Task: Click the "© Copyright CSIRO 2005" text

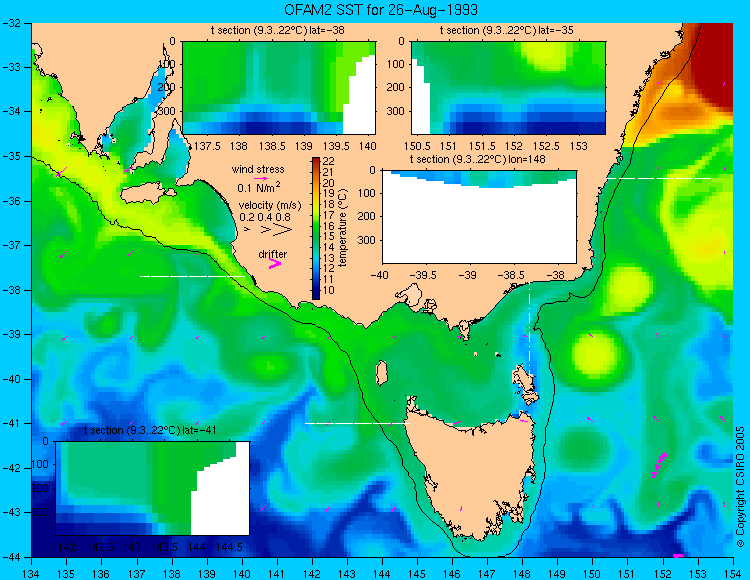Action: coord(740,487)
